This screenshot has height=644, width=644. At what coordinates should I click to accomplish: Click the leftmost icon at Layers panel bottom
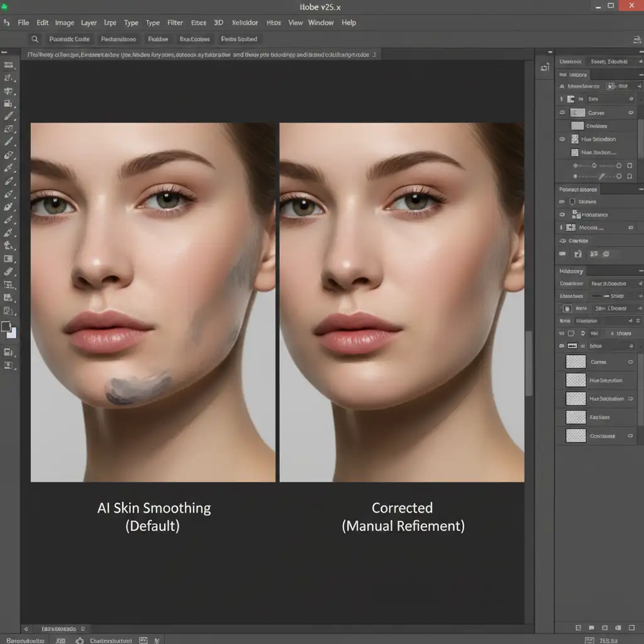click(x=578, y=628)
